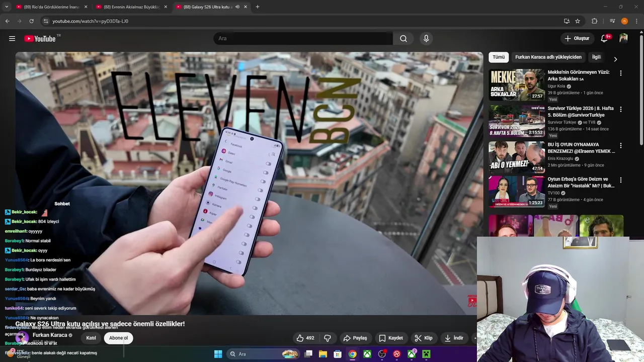This screenshot has height=362, width=644.
Task: Open options for BU İŞ OYUN OYNAMAYA video
Action: pyautogui.click(x=621, y=145)
